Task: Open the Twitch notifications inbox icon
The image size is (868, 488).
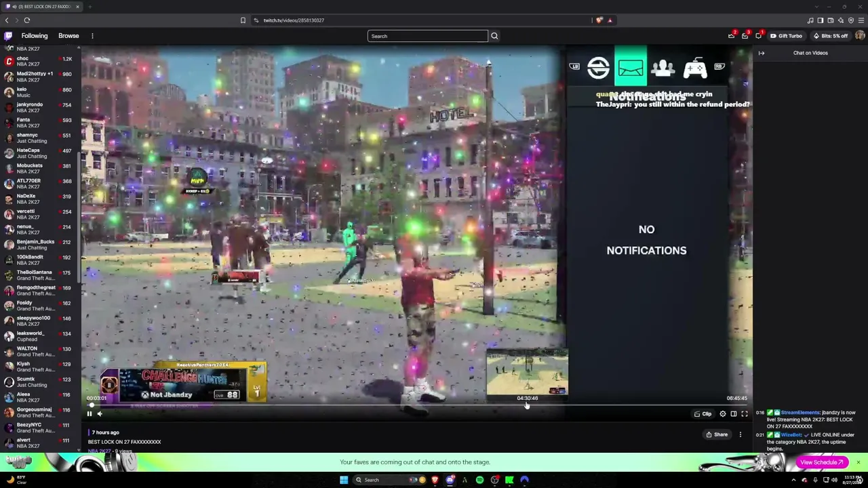Action: pyautogui.click(x=745, y=36)
